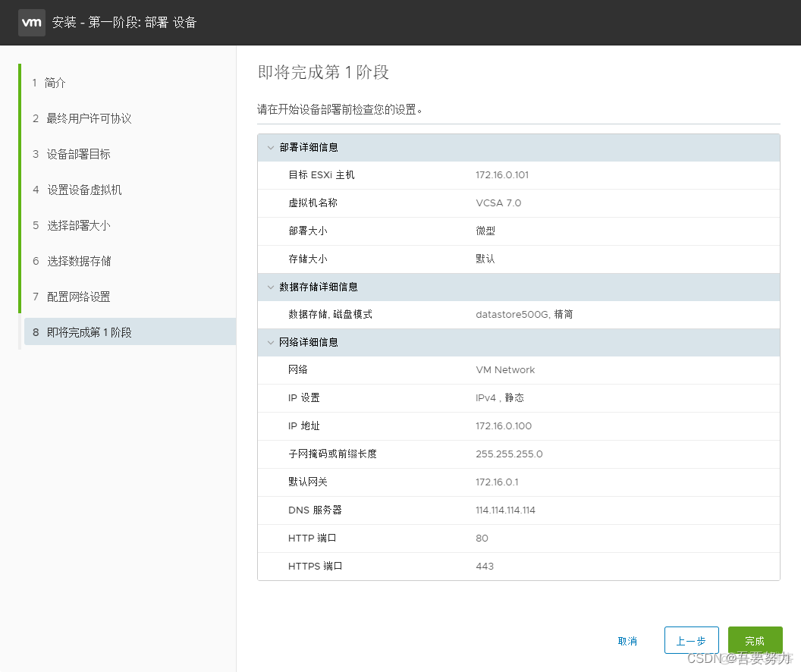
Task: Click the 网络 row label
Action: tap(298, 369)
